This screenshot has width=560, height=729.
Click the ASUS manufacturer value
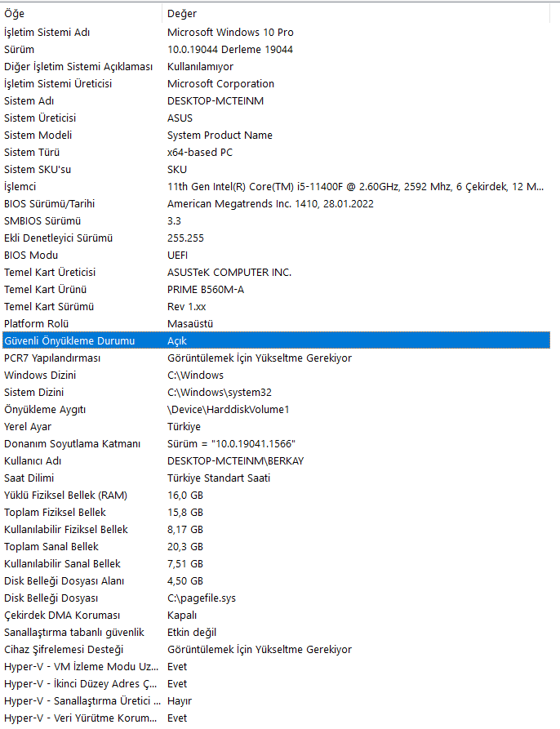tap(180, 118)
